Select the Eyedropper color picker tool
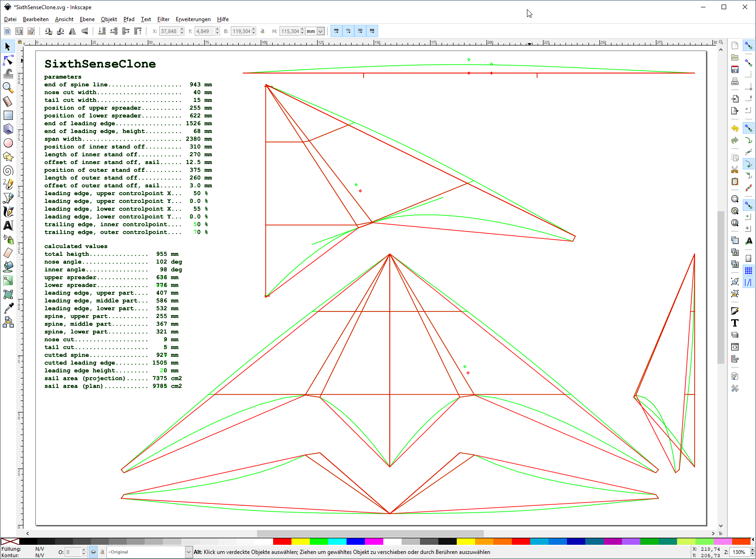756x559 pixels. click(x=8, y=308)
